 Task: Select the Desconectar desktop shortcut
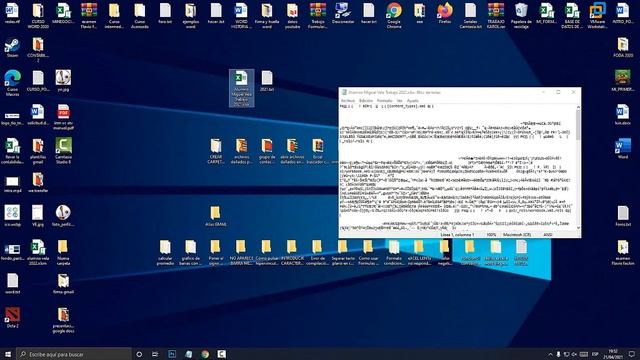tap(343, 13)
